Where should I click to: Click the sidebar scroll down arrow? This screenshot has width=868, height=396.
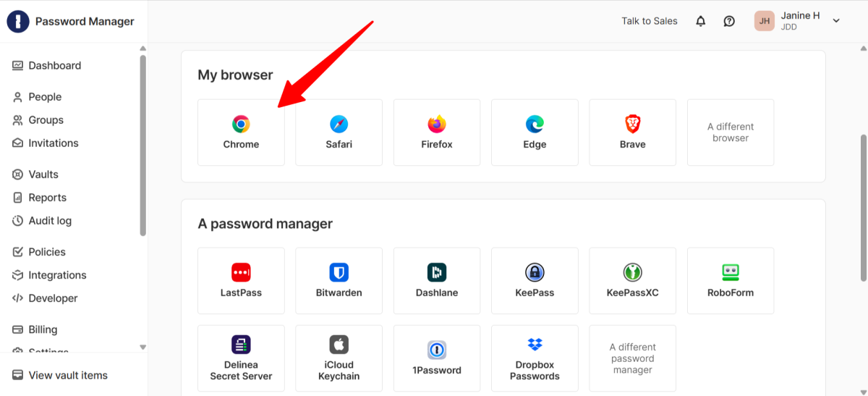point(142,347)
